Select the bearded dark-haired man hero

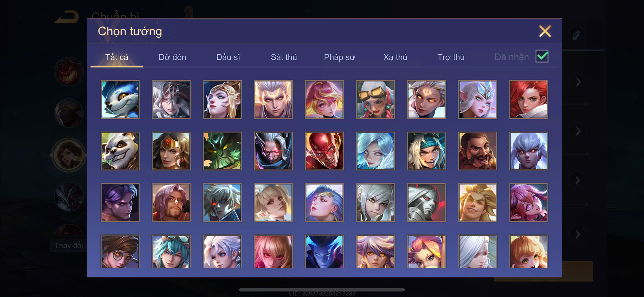[x=477, y=151]
